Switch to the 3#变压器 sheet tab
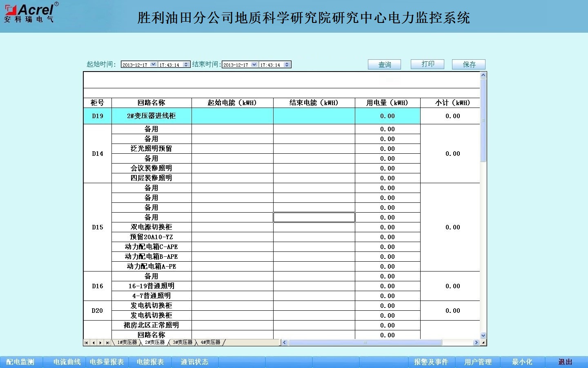 pyautogui.click(x=182, y=342)
